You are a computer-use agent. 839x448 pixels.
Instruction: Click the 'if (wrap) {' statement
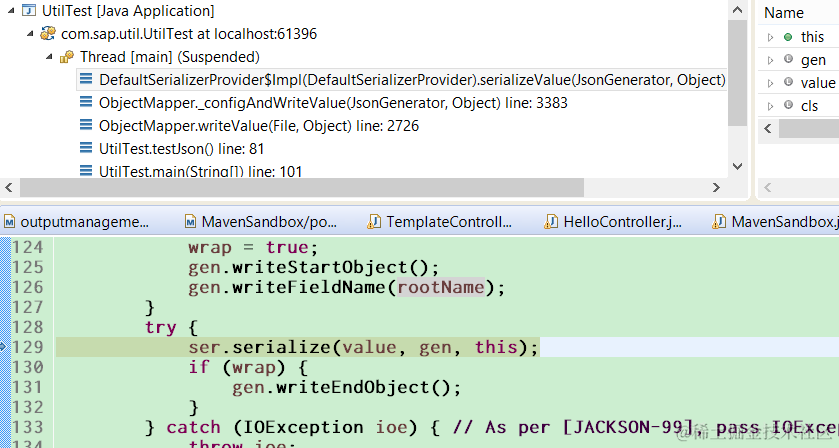click(x=248, y=367)
